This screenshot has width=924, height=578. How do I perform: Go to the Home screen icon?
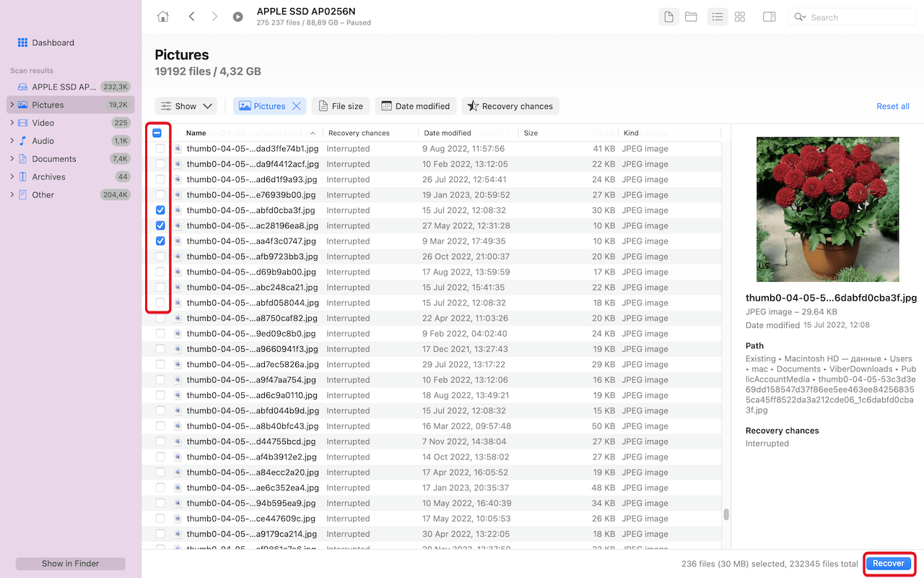click(163, 17)
